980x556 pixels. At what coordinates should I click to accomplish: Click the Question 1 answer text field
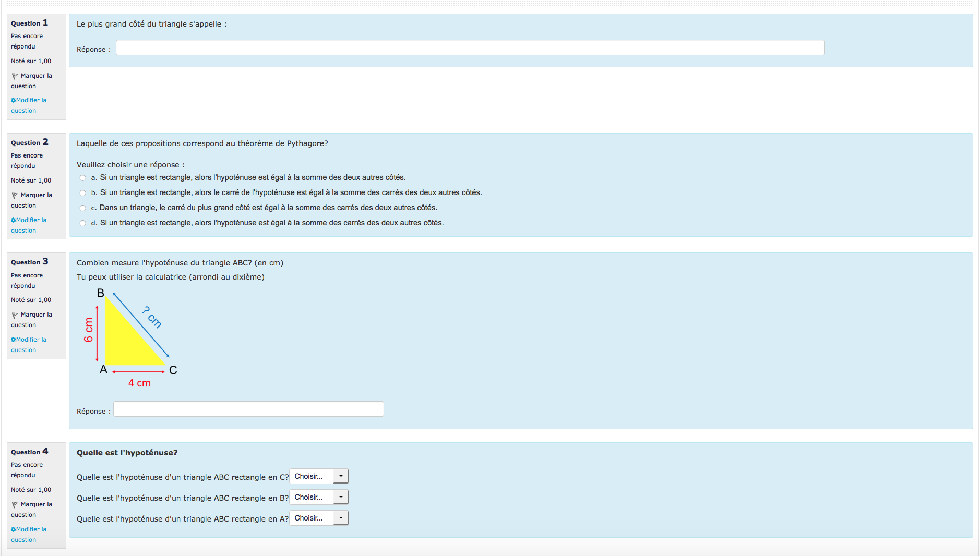470,48
